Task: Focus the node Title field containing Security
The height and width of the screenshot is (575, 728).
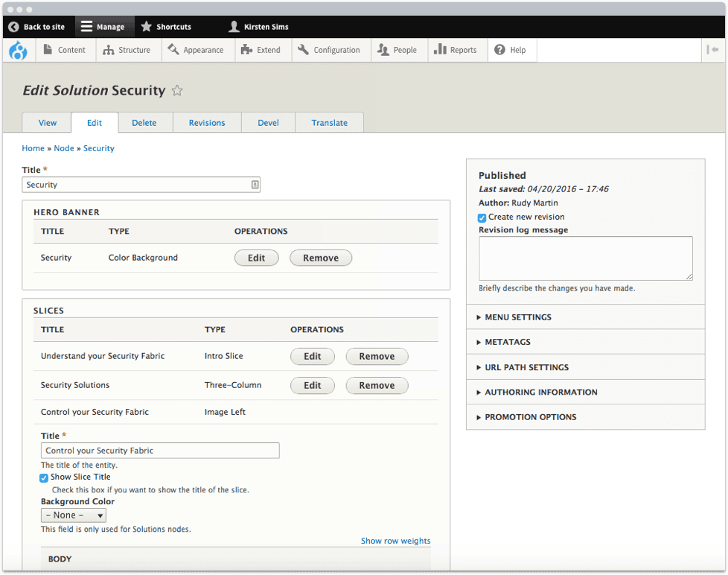Action: [x=141, y=185]
